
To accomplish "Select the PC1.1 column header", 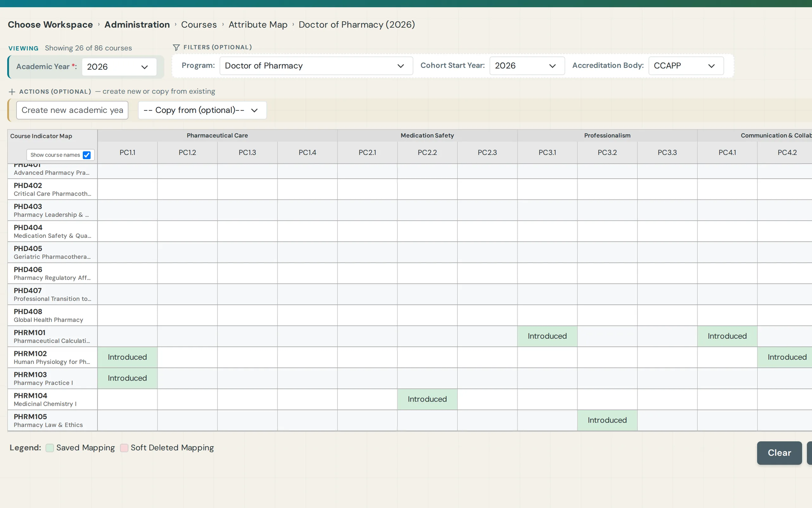I will point(128,152).
